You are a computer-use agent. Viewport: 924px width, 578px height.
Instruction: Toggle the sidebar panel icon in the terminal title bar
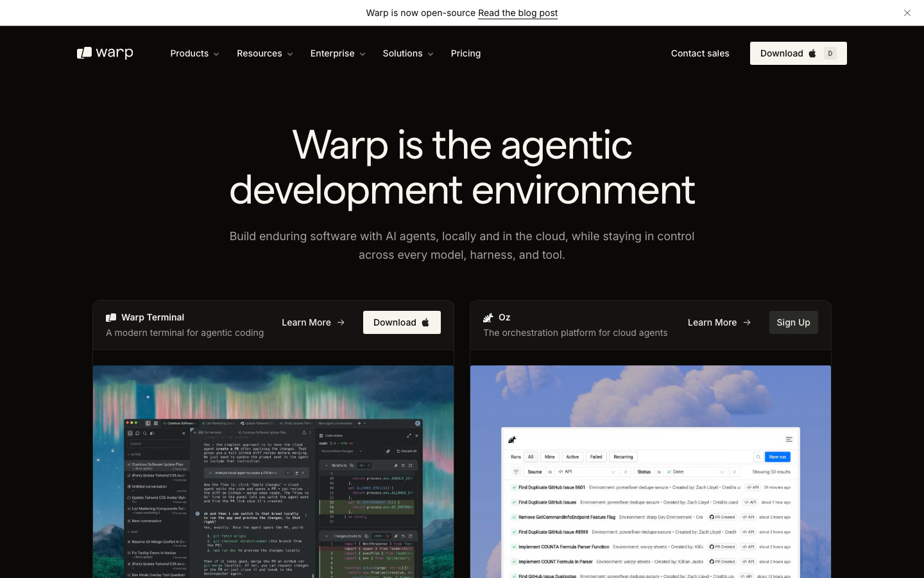coord(148,423)
